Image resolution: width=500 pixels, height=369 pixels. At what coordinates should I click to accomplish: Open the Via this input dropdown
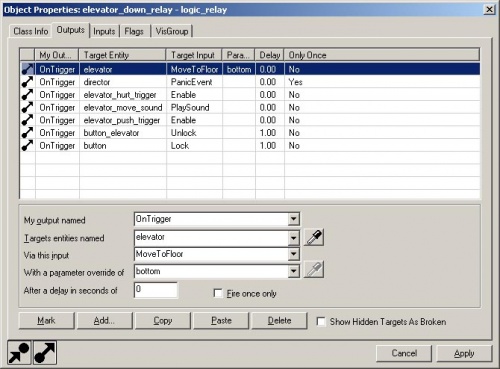coord(293,254)
